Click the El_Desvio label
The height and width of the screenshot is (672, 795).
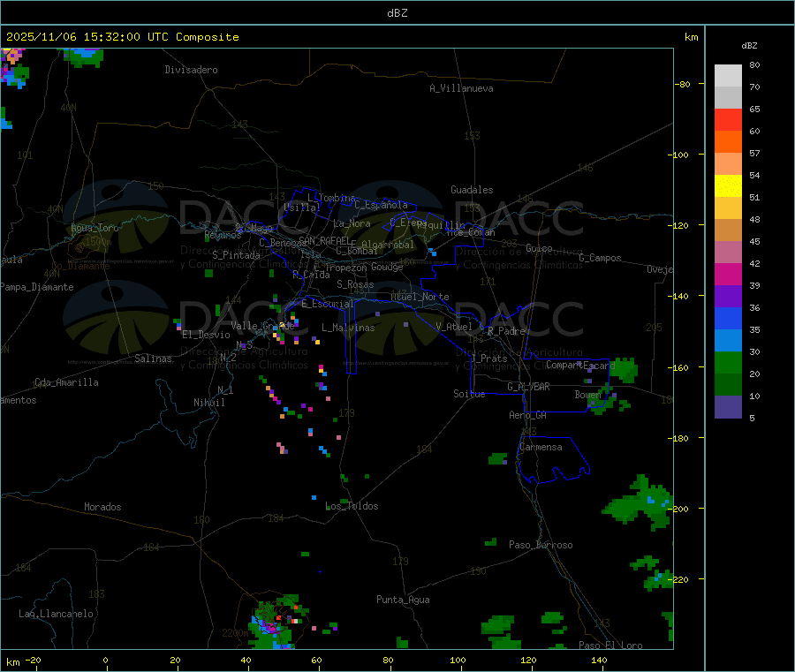(206, 335)
